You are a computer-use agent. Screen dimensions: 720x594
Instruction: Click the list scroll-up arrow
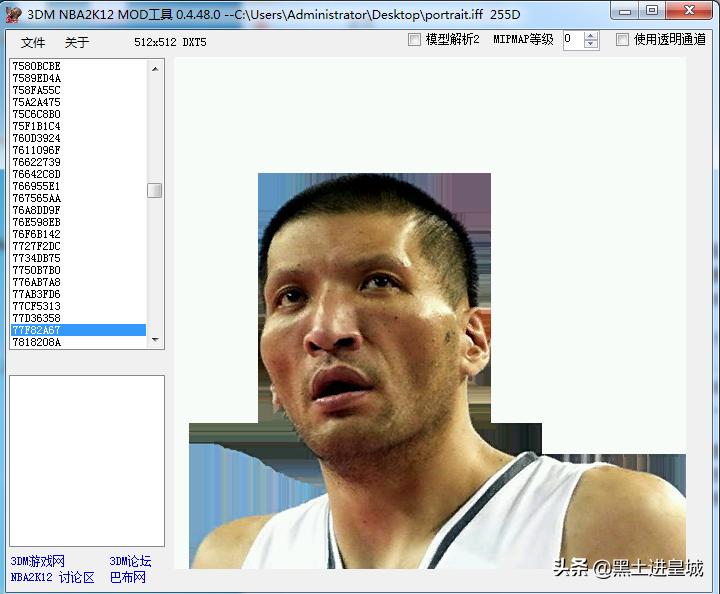click(155, 69)
